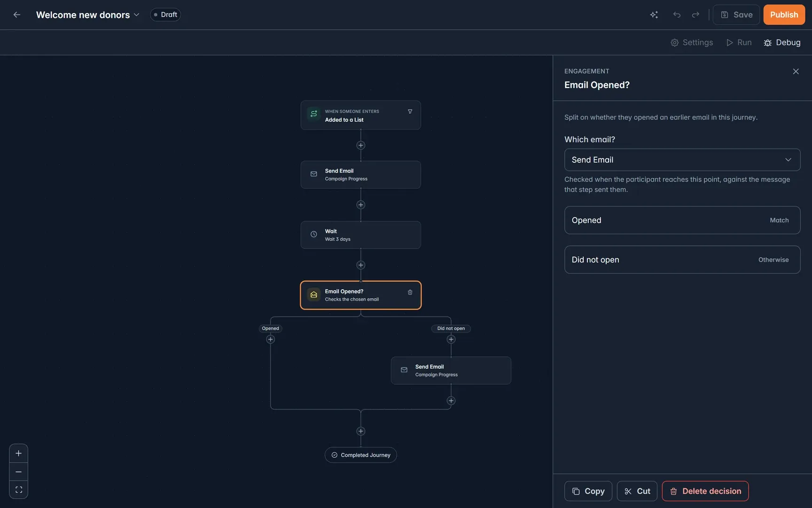
Task: Add step between Wait and Email Opened?
Action: pos(360,265)
